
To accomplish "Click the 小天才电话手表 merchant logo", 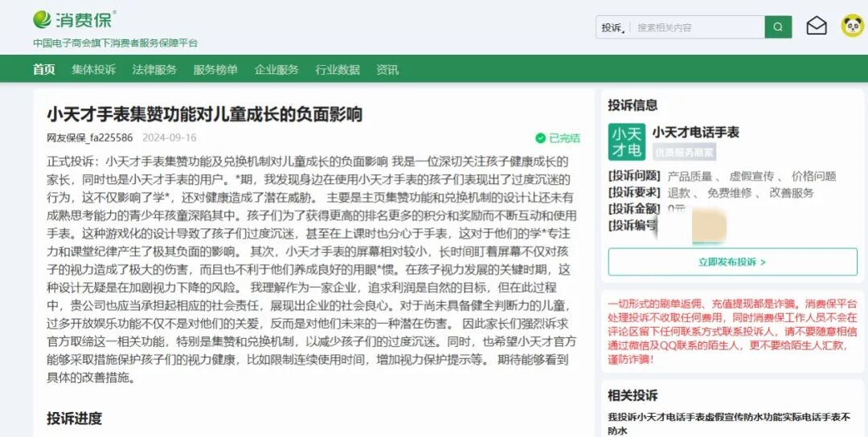I will pos(626,141).
